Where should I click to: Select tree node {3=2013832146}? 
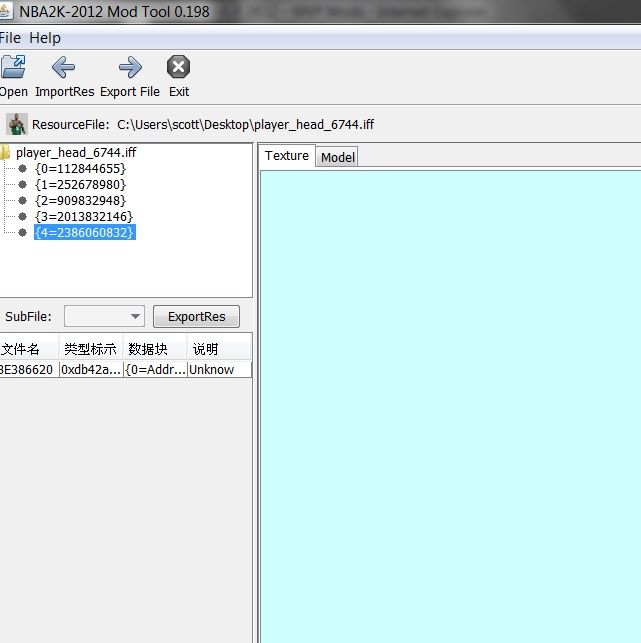(84, 217)
